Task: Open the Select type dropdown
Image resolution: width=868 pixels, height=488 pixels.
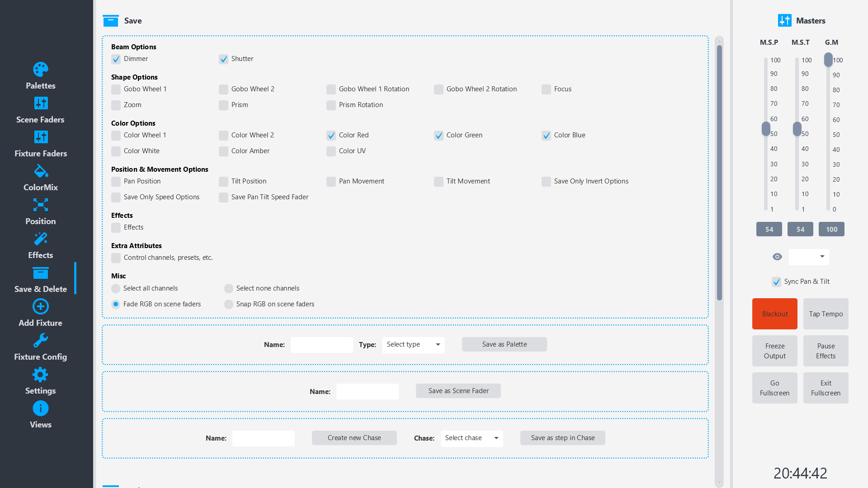Action: coord(413,344)
